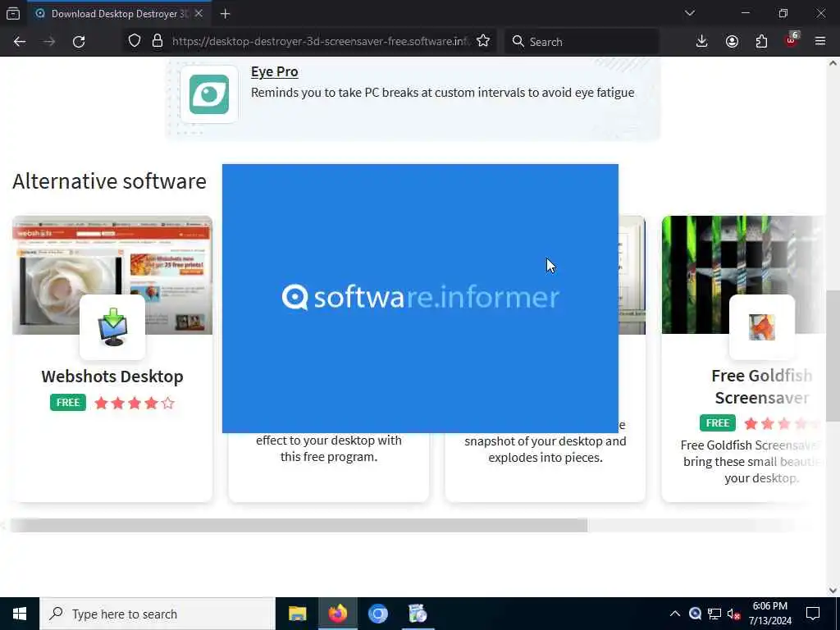
Task: Open clock showing 6:06 PM
Action: coord(769,614)
